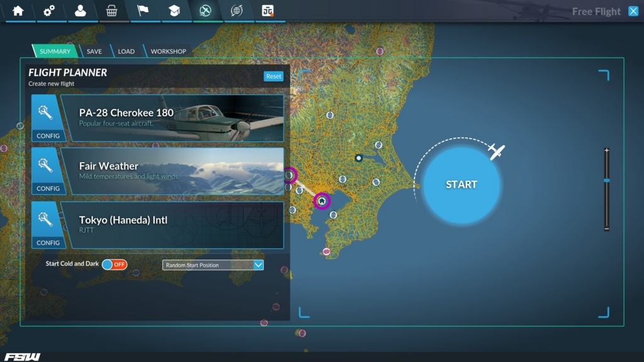Click the pink marker at peninsula southern tip
Screen dimensions: 644x362
(x=326, y=251)
